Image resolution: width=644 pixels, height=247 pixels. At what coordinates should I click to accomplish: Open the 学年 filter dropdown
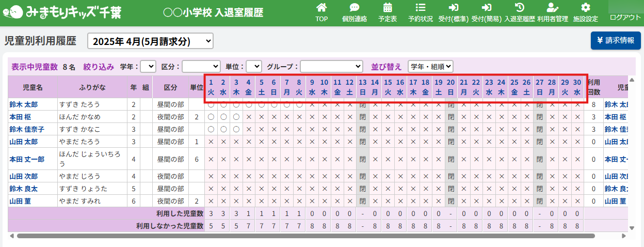(x=148, y=67)
